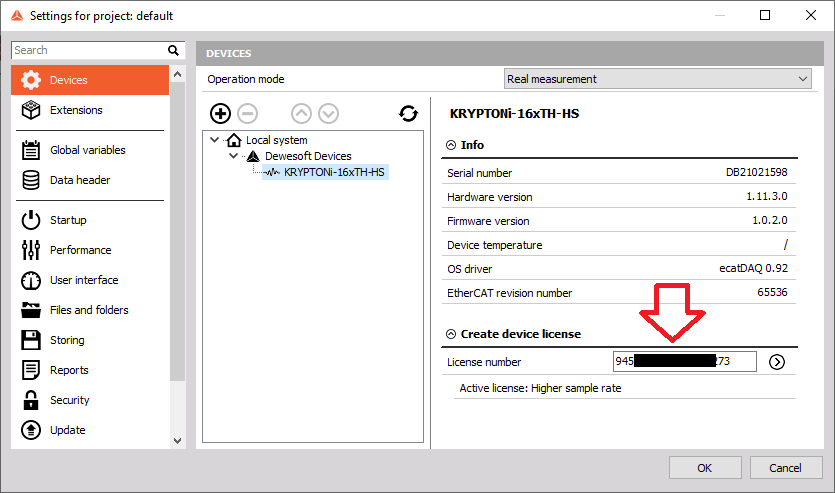Click the sidebar scroll down arrow
The image size is (835, 493).
point(177,441)
